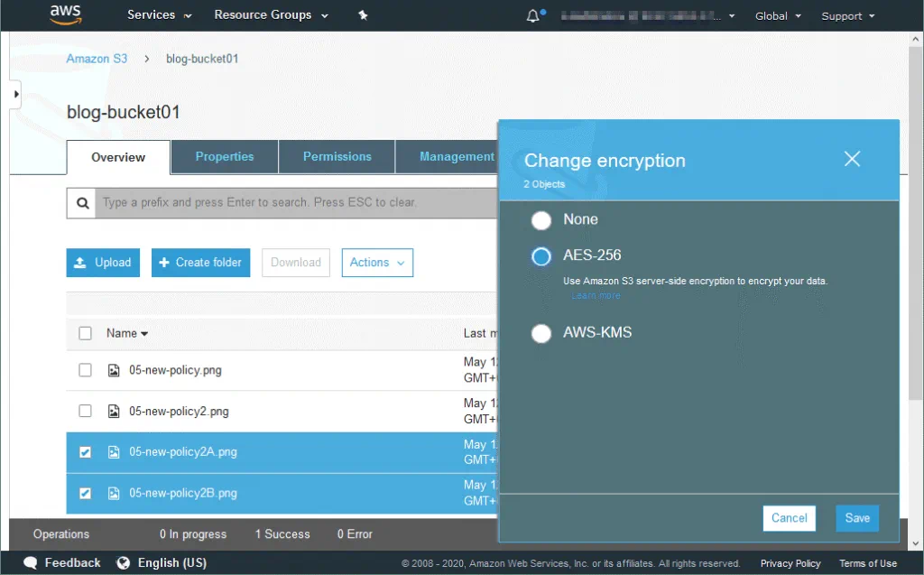Switch to the Properties tab
Screen dimensions: 924x575
pyautogui.click(x=225, y=157)
